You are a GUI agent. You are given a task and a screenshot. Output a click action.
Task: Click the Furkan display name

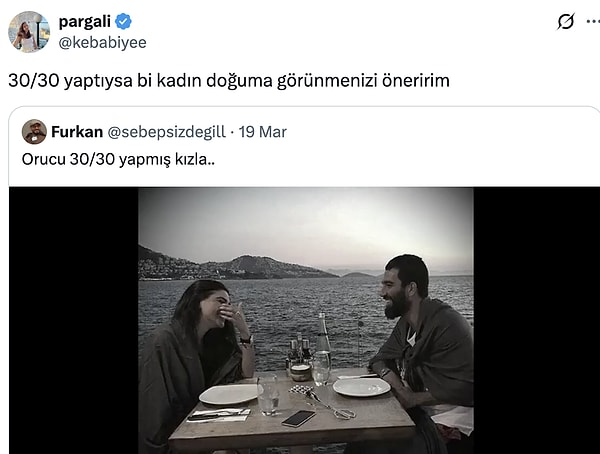coord(77,132)
